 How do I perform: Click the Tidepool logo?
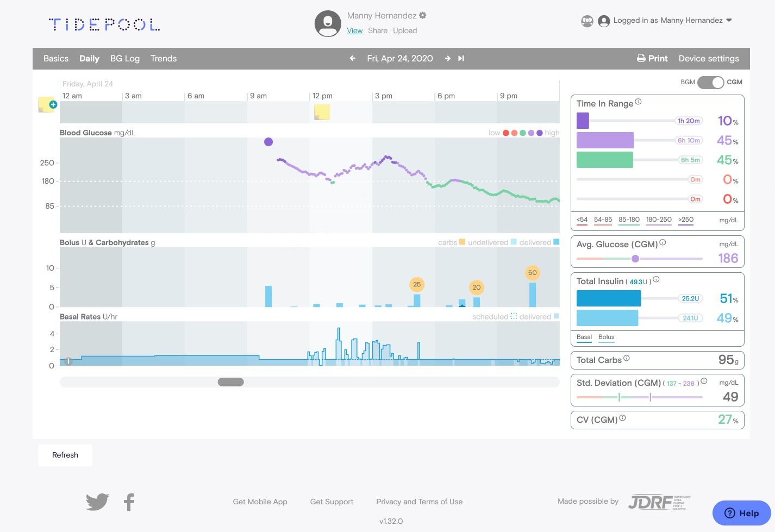pos(104,24)
